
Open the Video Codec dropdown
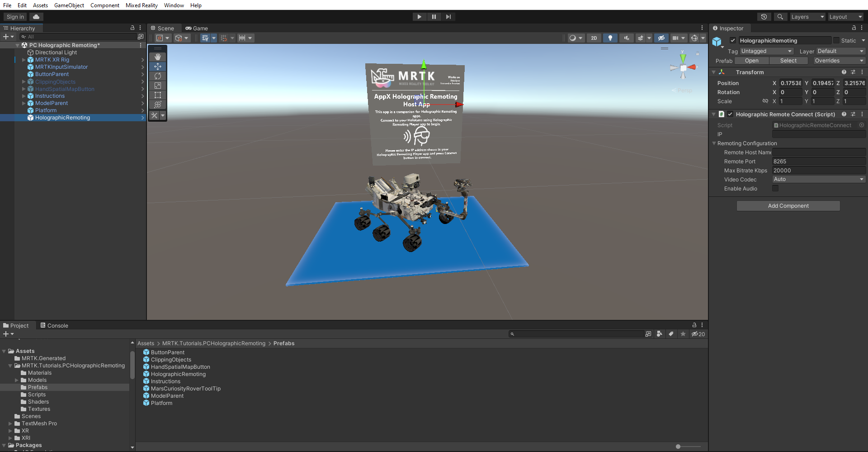(818, 179)
